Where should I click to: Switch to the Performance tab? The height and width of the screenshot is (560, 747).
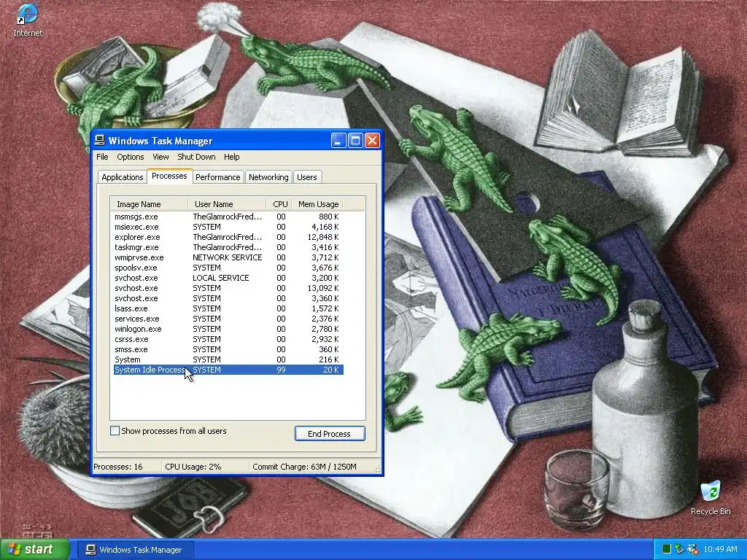[217, 177]
